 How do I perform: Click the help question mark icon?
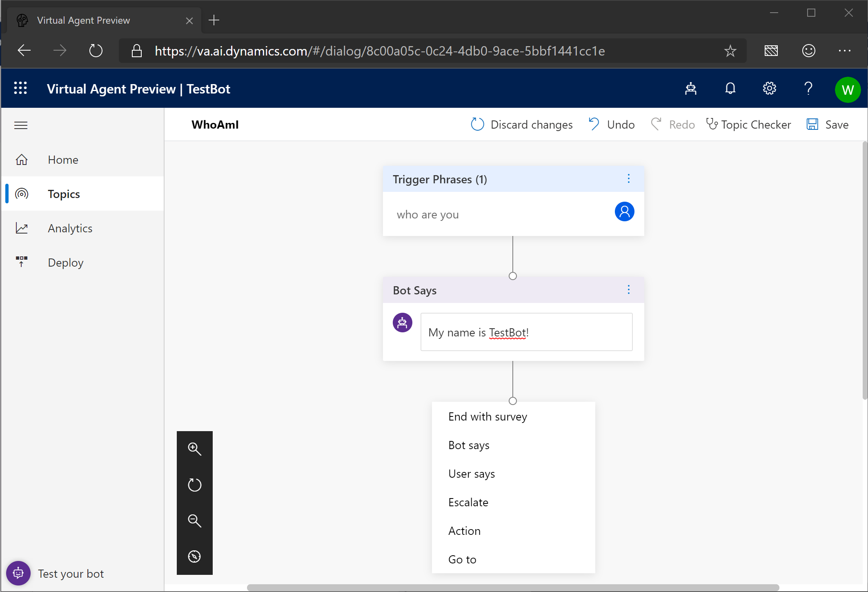[x=808, y=89]
